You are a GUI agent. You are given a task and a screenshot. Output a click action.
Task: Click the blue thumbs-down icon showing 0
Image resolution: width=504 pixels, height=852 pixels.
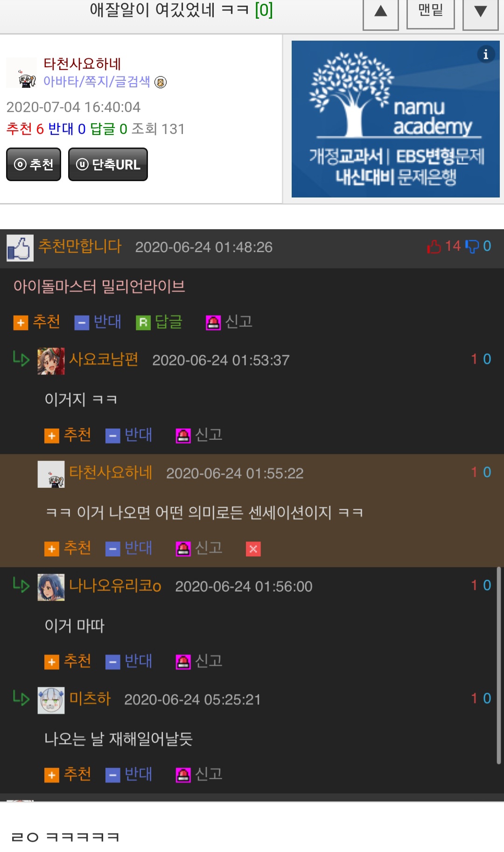click(x=472, y=246)
